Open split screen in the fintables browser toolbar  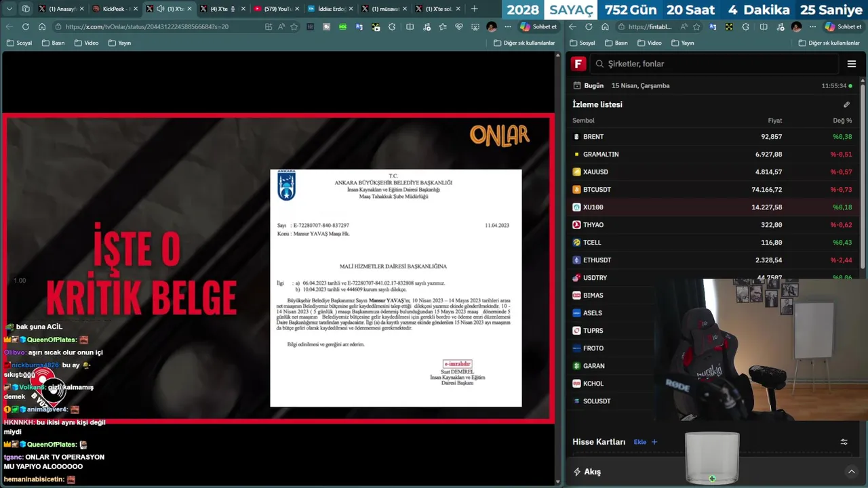point(764,26)
